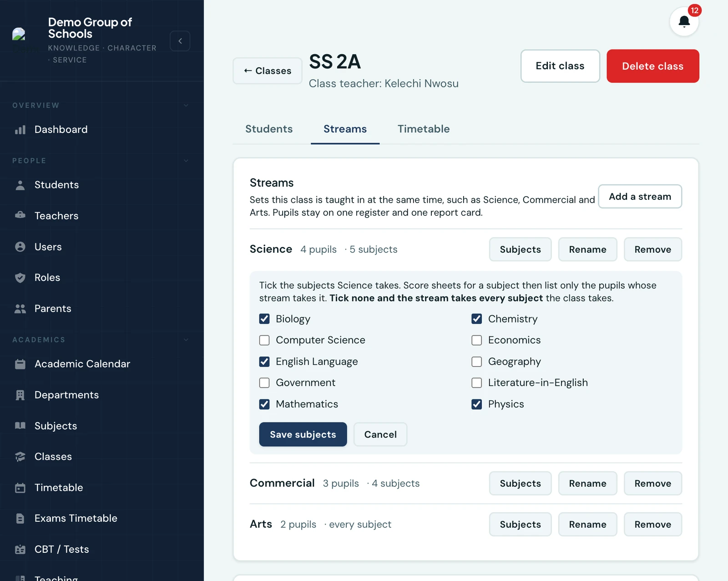Open Dashboard bar-chart icon

coord(20,130)
